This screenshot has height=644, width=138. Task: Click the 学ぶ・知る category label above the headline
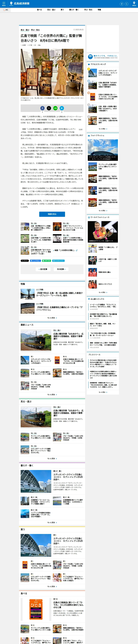35,30
